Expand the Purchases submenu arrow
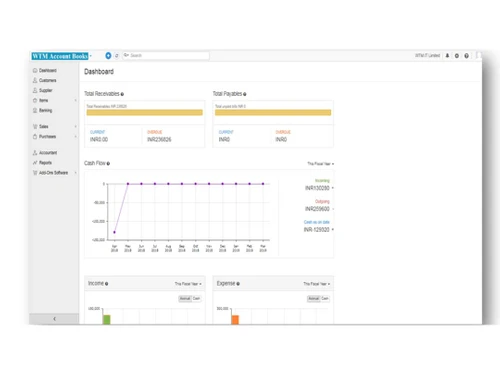This screenshot has width=500, height=375. pyautogui.click(x=75, y=137)
